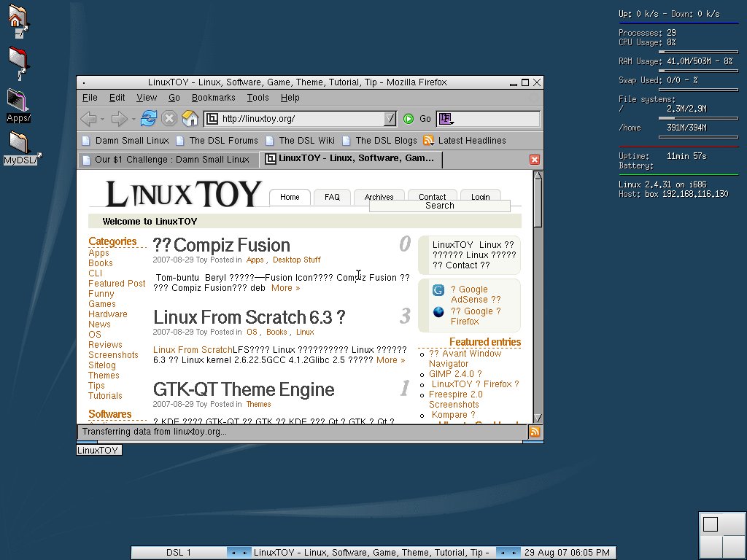Screen dimensions: 747x560
Task: Open the Damn Small Linux bookmark
Action: click(x=125, y=141)
